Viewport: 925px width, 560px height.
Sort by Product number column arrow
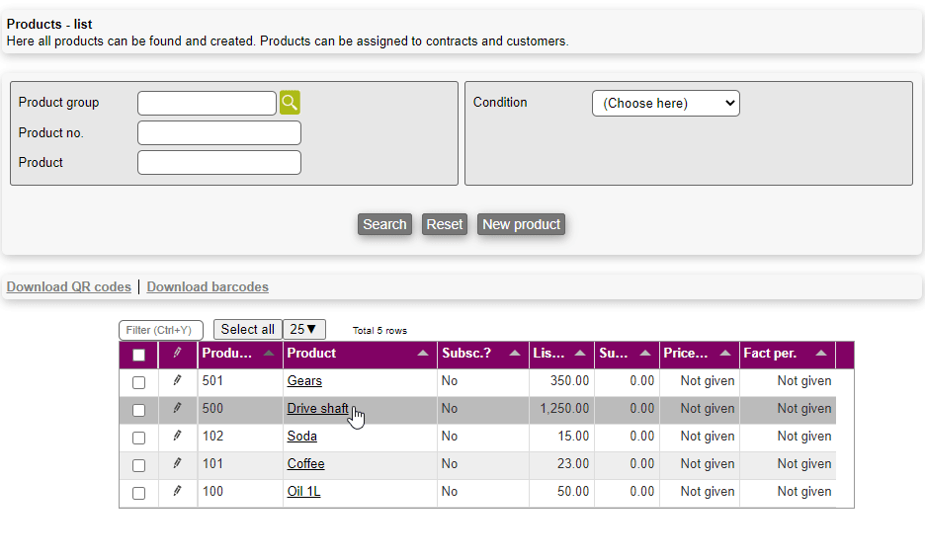click(269, 354)
